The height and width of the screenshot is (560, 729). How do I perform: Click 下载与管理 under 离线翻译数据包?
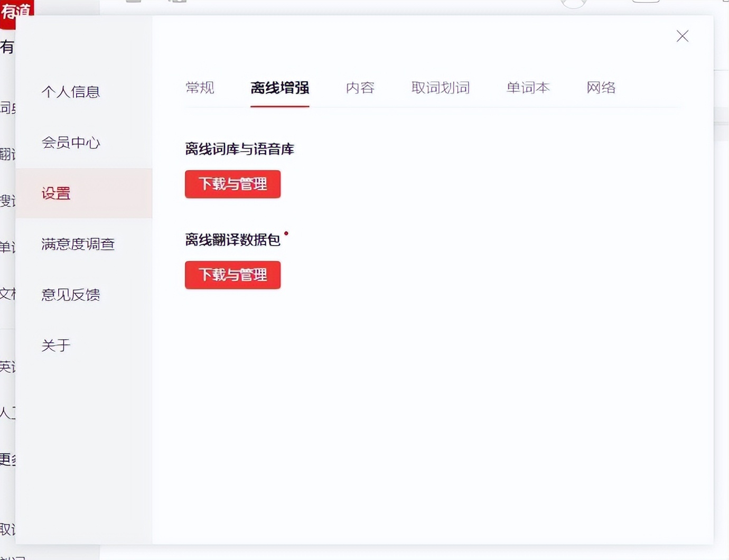coord(232,275)
